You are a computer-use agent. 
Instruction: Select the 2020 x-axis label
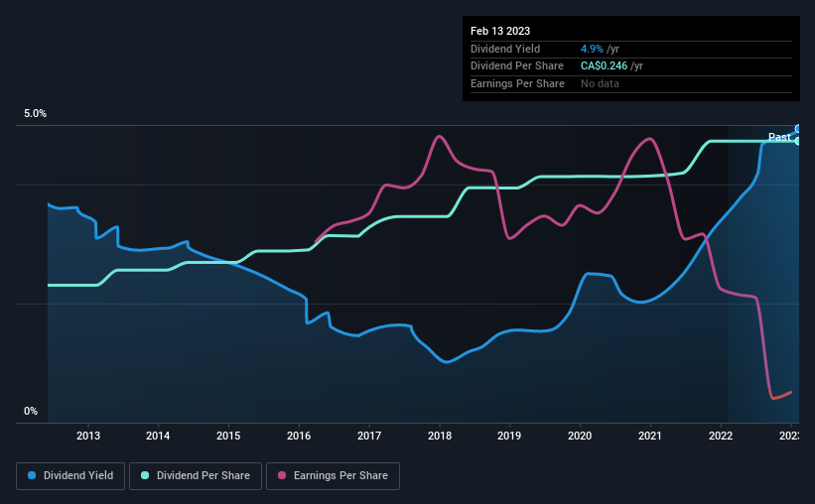580,436
